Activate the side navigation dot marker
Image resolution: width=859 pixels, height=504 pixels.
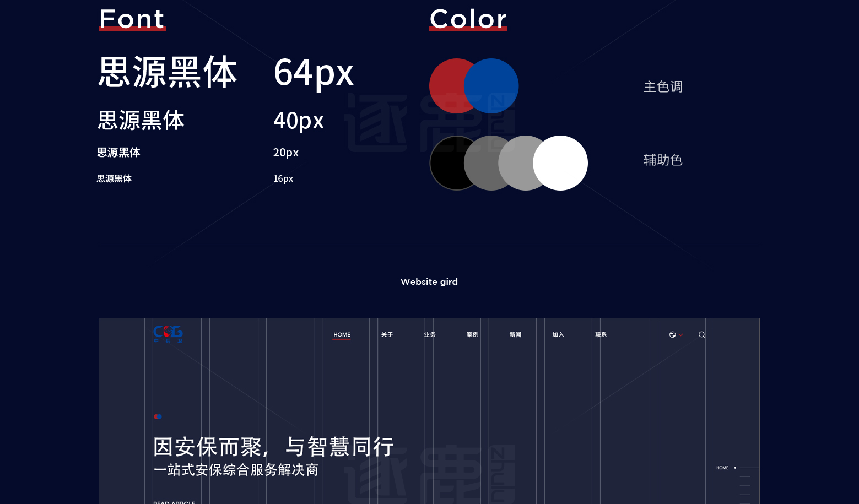(x=735, y=468)
